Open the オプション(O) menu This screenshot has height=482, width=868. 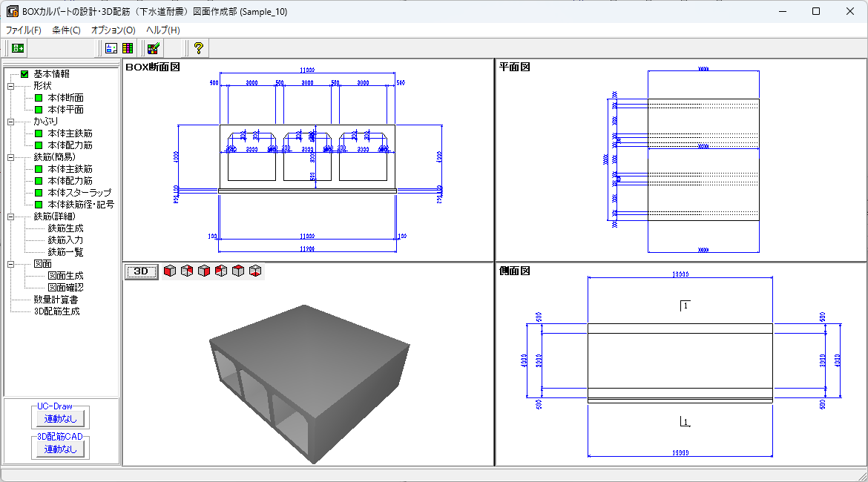(113, 30)
